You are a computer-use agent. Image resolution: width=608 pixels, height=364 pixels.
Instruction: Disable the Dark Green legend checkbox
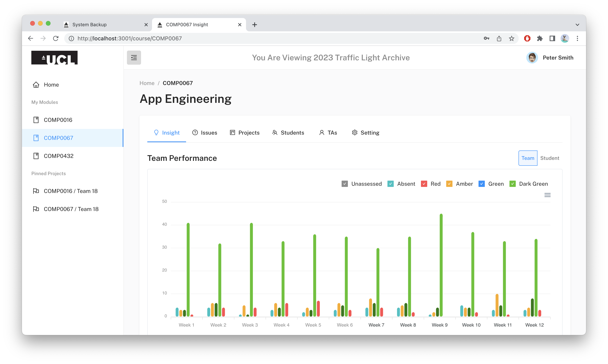coord(512,184)
